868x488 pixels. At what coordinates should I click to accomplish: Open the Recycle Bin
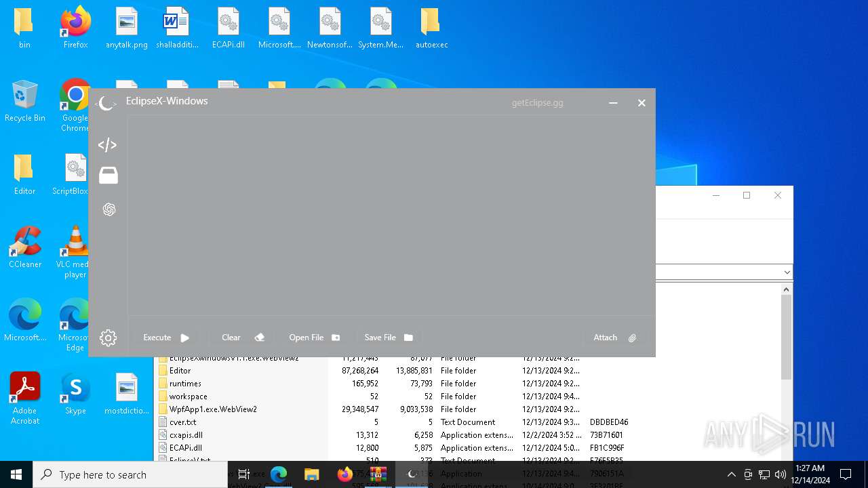point(24,102)
